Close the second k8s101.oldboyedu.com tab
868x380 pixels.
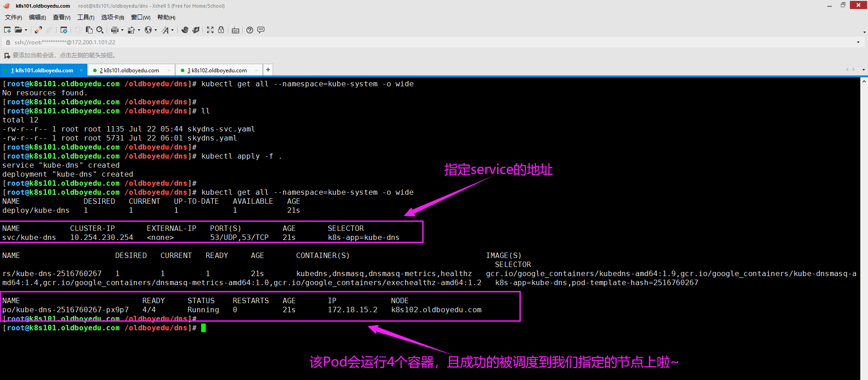(x=169, y=70)
